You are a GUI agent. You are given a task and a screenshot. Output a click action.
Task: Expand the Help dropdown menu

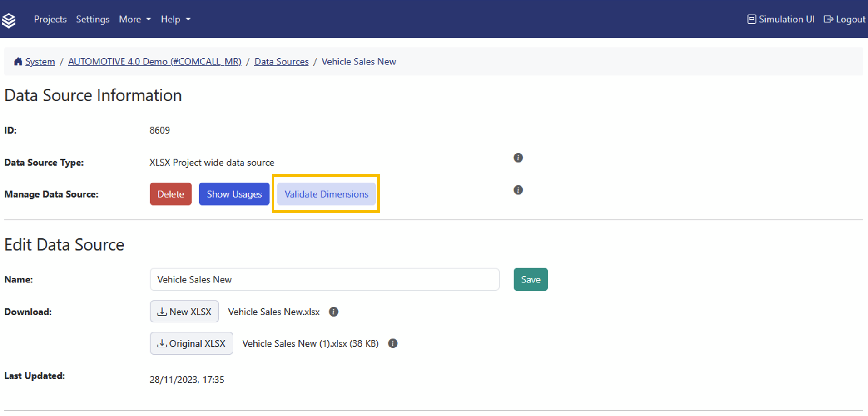175,19
